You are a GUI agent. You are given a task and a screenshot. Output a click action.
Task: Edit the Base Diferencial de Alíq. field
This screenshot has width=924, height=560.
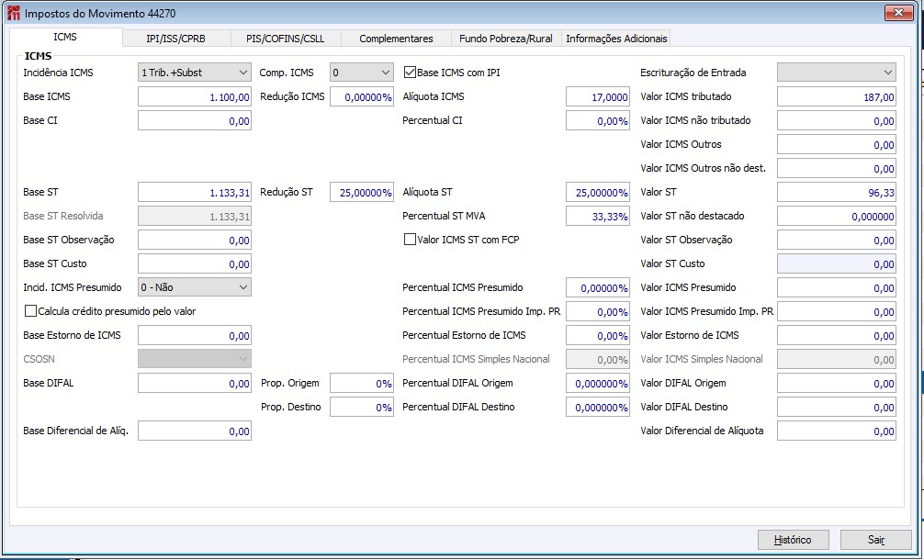click(195, 431)
